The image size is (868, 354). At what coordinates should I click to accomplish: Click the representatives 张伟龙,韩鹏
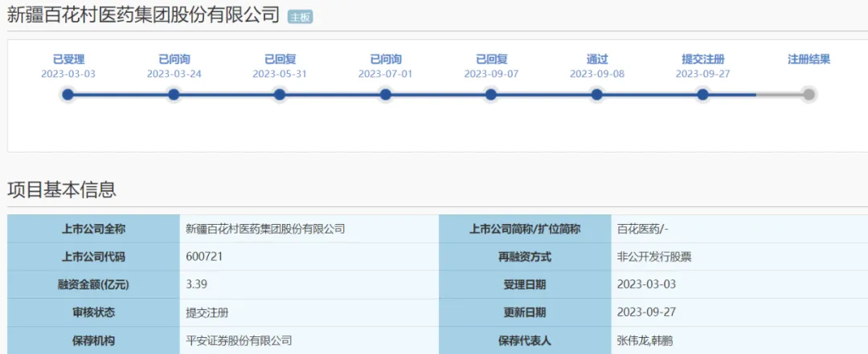645,340
